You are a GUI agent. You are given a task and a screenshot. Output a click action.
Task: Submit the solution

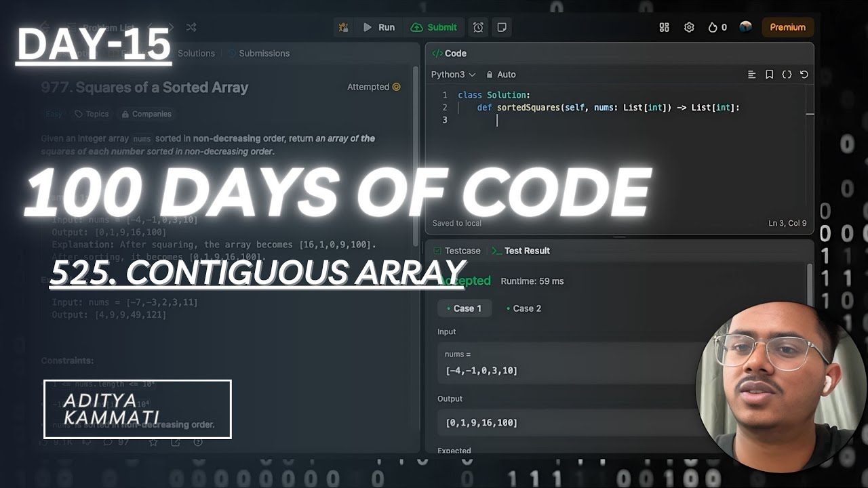coord(434,27)
